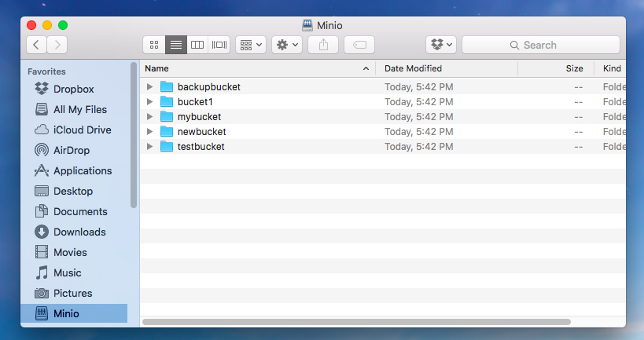Switch to column view mode
This screenshot has width=644, height=340.
tap(197, 45)
